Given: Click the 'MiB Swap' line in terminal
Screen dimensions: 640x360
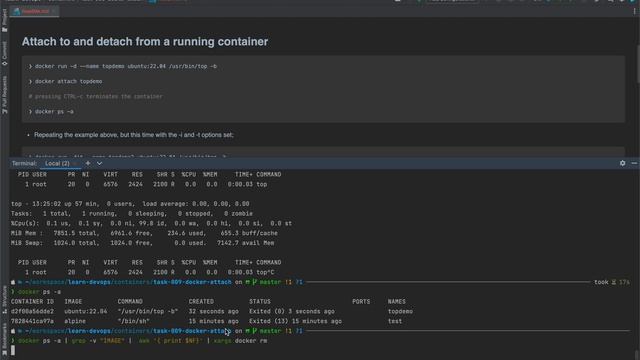Looking at the screenshot, I should [142, 243].
